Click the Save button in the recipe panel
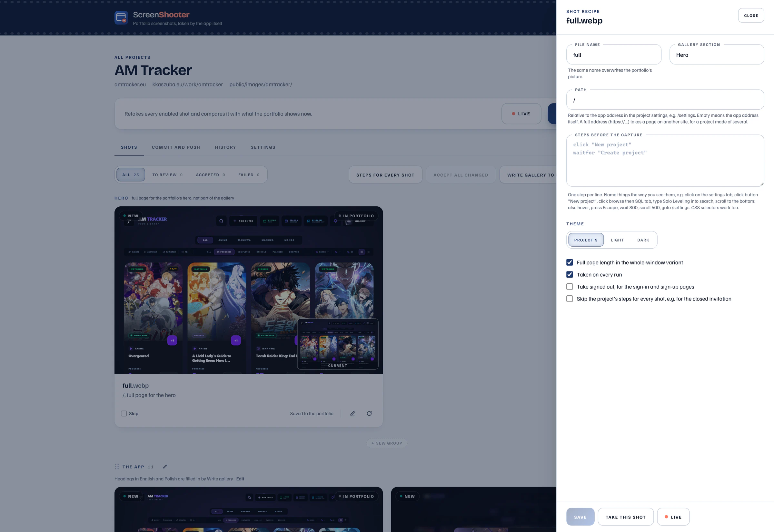 pos(580,517)
